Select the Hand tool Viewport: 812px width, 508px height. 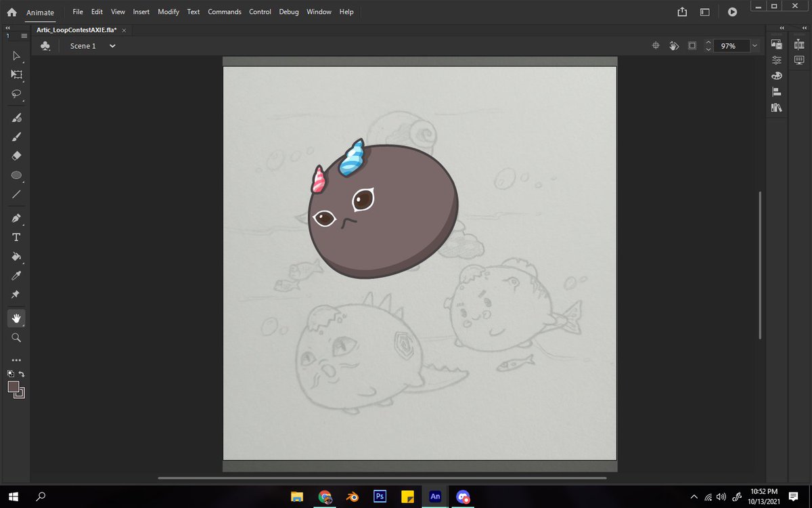pyautogui.click(x=17, y=318)
